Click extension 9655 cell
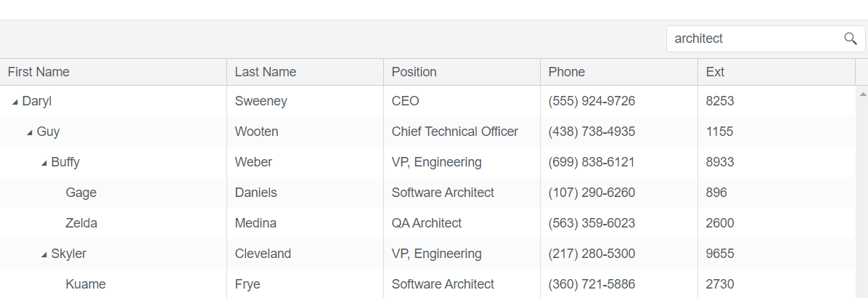Image resolution: width=868 pixels, height=298 pixels. click(x=720, y=254)
